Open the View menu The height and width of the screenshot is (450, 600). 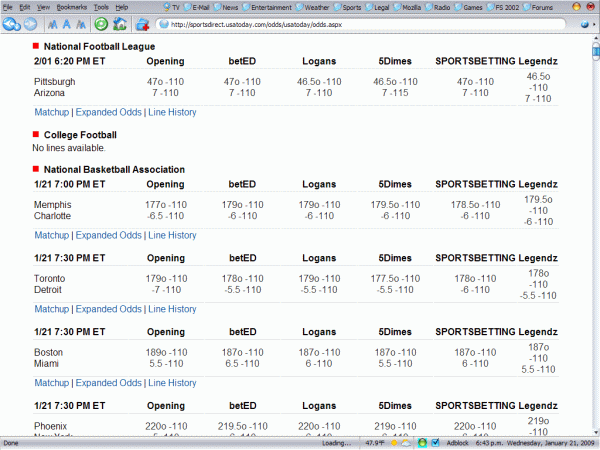coord(43,7)
